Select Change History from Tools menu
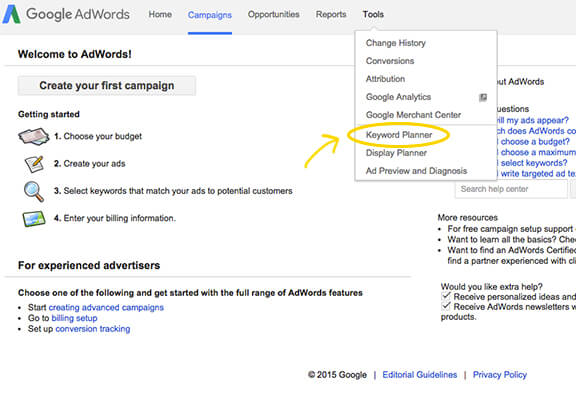Image resolution: width=576 pixels, height=397 pixels. 396,43
